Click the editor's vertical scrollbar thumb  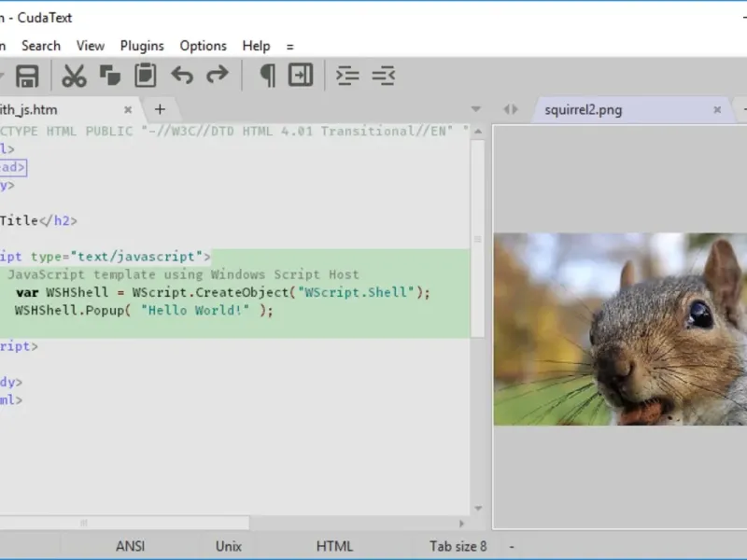[477, 238]
